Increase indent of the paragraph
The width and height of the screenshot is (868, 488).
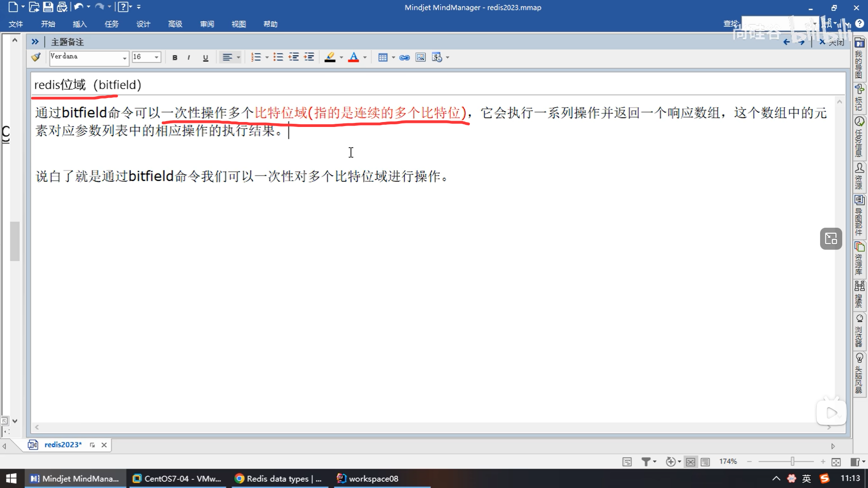click(x=309, y=57)
